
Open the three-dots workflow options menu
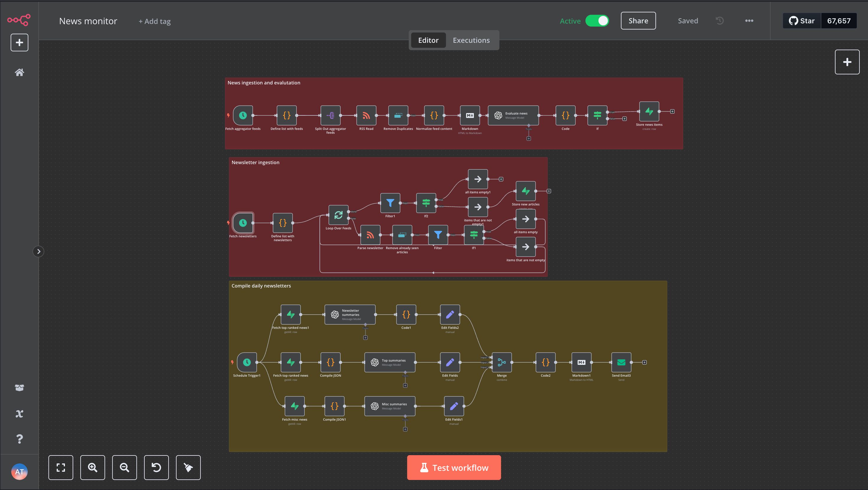(749, 21)
